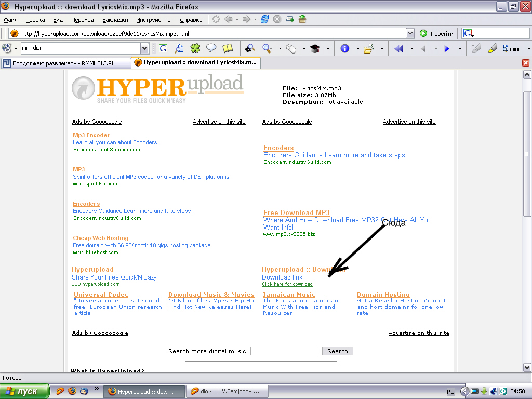Click the folder with arrow icon on Googlebar
The width and height of the screenshot is (532, 399).
pos(369,48)
